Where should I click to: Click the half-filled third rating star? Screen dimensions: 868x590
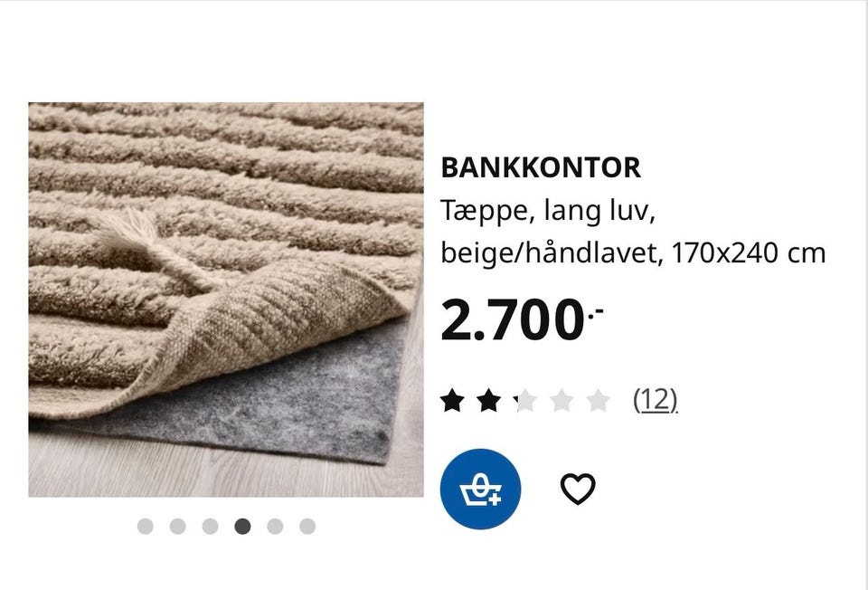click(x=525, y=400)
